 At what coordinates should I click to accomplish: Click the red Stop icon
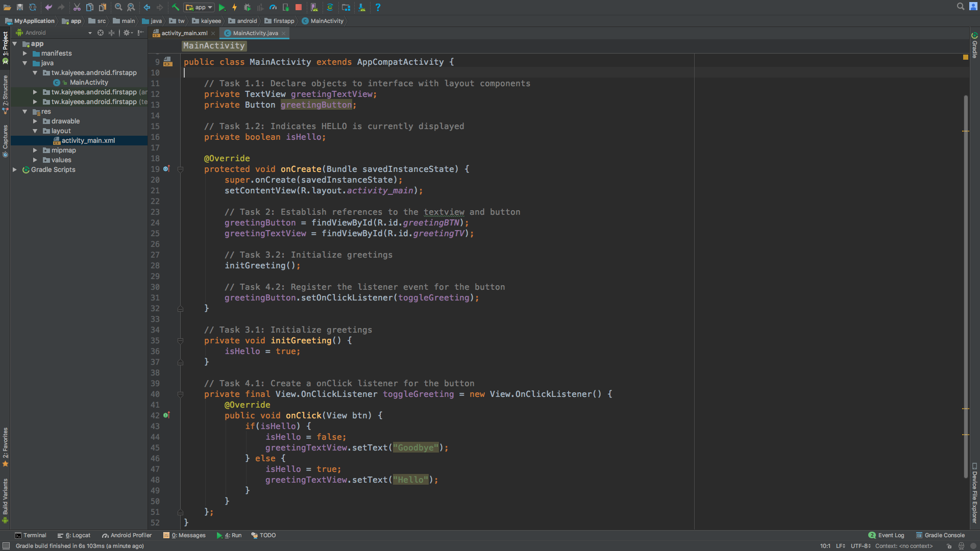(299, 7)
